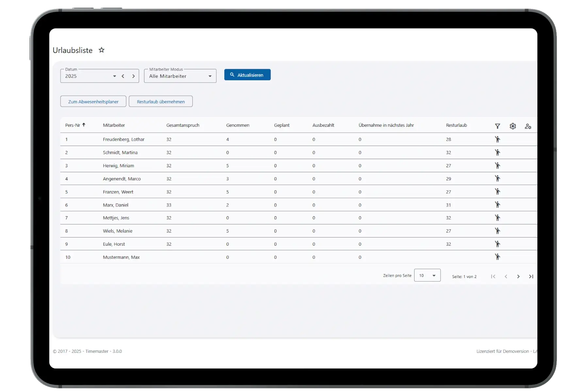The width and height of the screenshot is (588, 392).
Task: Click the Aktualisieren button
Action: tap(247, 75)
